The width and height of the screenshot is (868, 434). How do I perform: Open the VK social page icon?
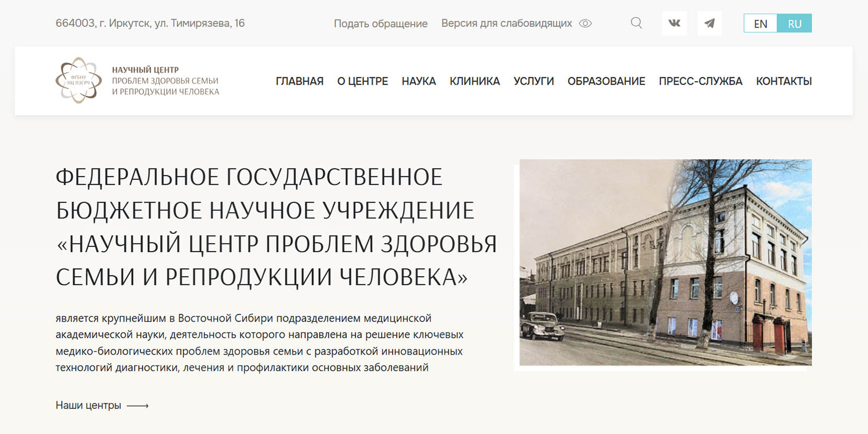click(674, 23)
